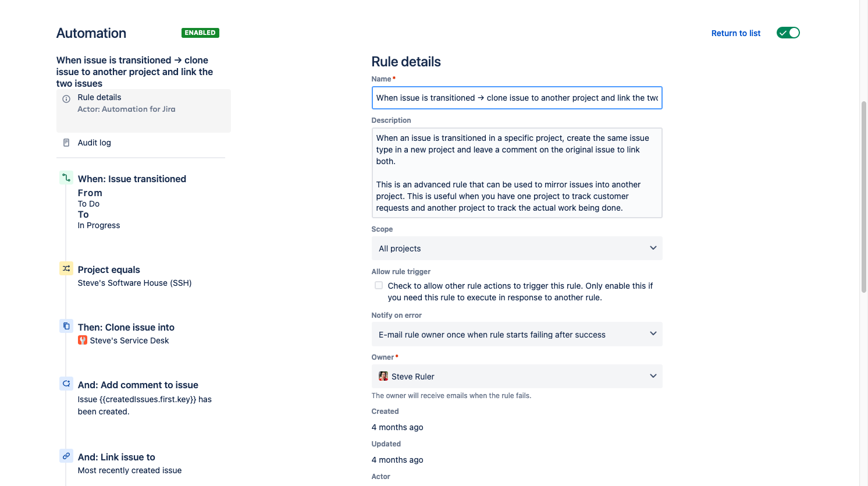Image resolution: width=868 pixels, height=486 pixels.
Task: Click the Return to list link
Action: coord(736,33)
